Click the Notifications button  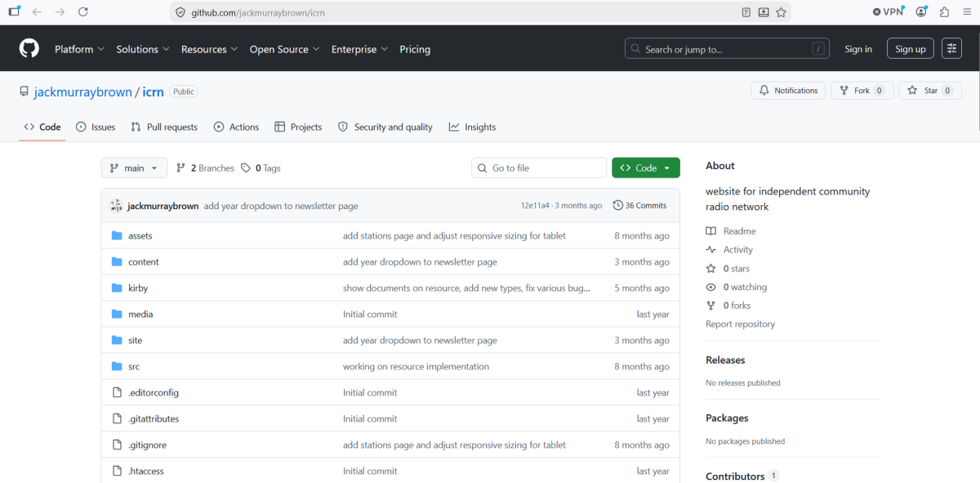coord(788,91)
